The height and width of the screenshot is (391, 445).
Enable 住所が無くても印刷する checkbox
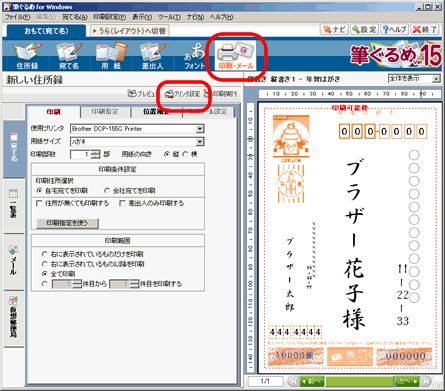coord(39,203)
